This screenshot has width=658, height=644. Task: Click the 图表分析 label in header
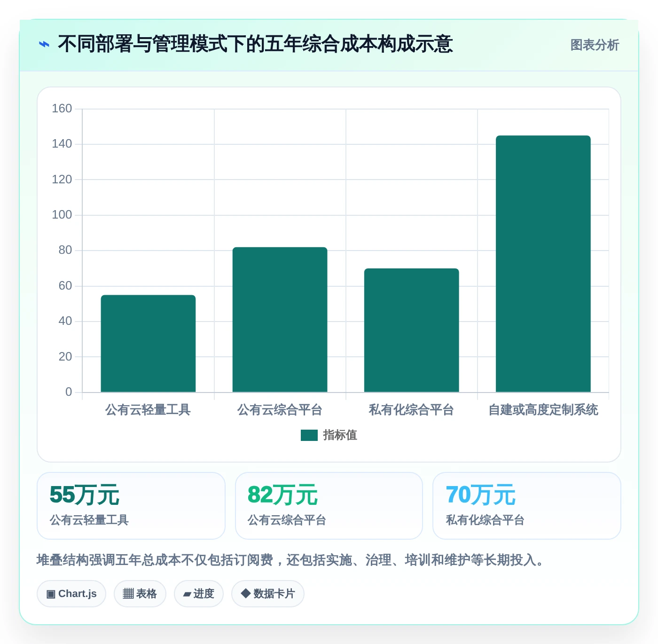pos(595,45)
